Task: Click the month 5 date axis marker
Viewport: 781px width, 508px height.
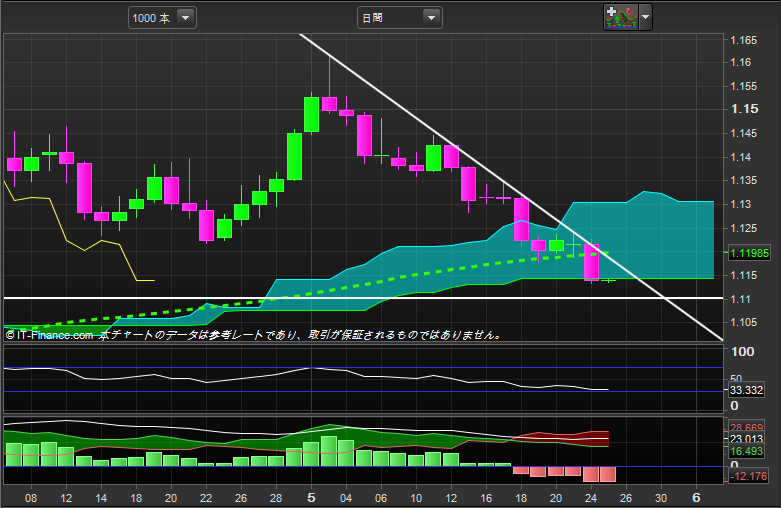Action: click(311, 497)
